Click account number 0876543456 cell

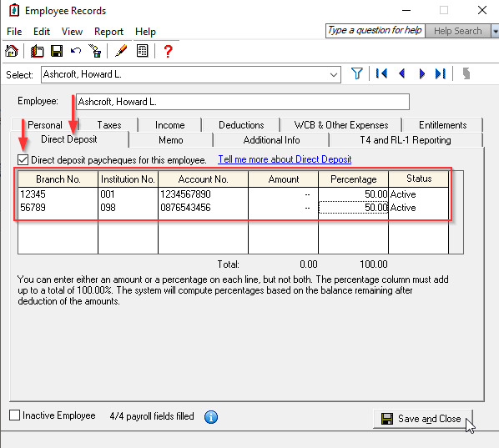[203, 208]
